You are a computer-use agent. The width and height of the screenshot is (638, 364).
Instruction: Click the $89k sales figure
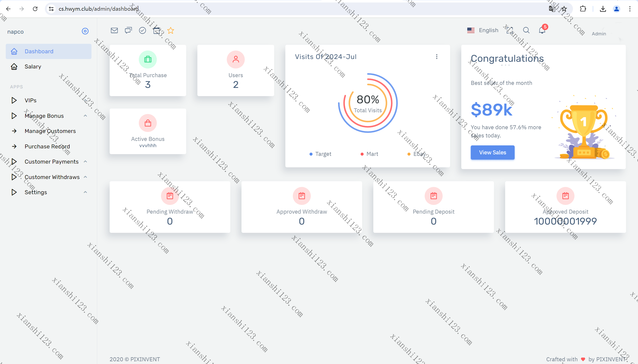tap(491, 110)
